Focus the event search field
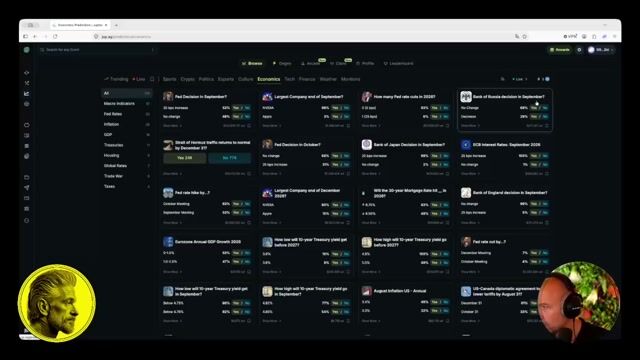 click(x=98, y=50)
